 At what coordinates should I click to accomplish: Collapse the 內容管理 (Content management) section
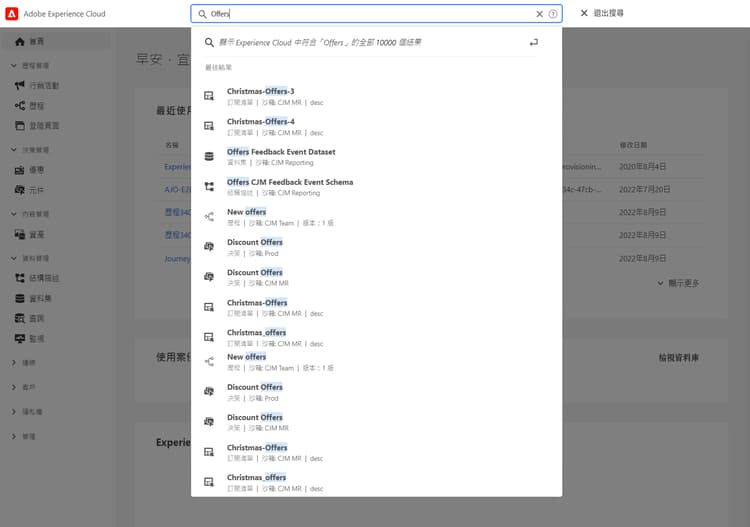click(x=13, y=214)
